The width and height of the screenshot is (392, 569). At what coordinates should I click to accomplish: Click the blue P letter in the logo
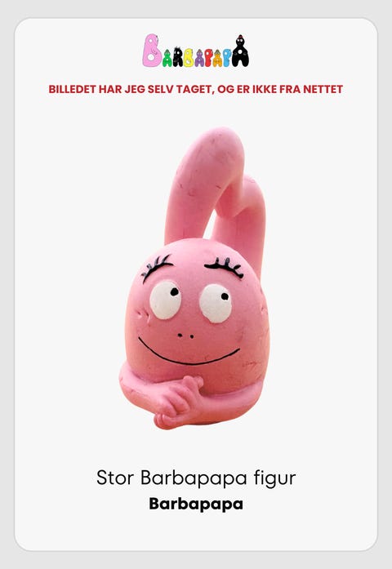(x=227, y=57)
